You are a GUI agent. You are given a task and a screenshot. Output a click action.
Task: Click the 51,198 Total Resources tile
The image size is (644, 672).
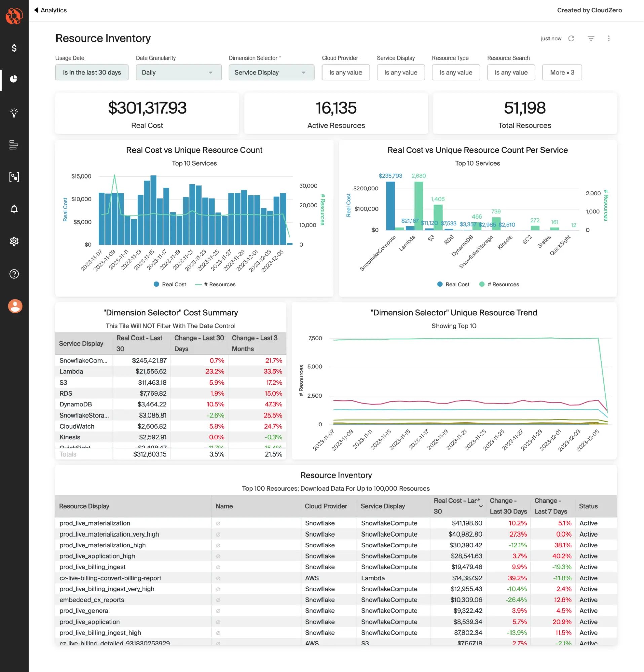click(x=525, y=114)
